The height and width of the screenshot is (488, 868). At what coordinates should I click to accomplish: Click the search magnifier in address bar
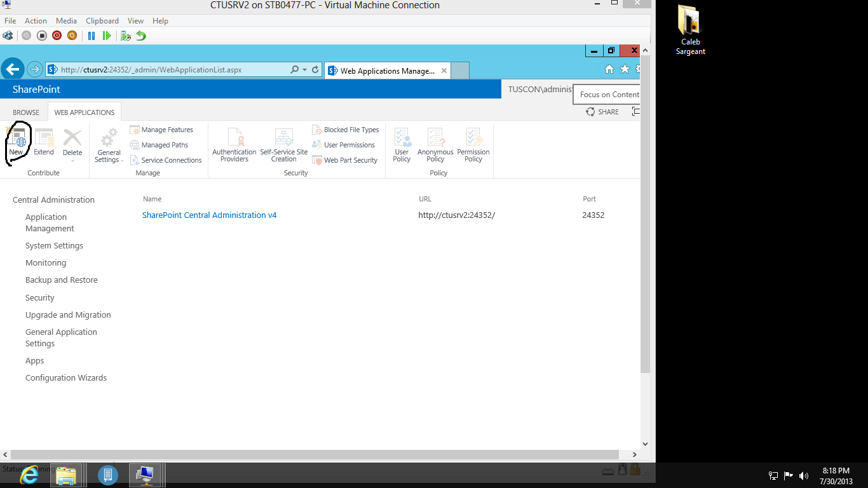(x=294, y=70)
